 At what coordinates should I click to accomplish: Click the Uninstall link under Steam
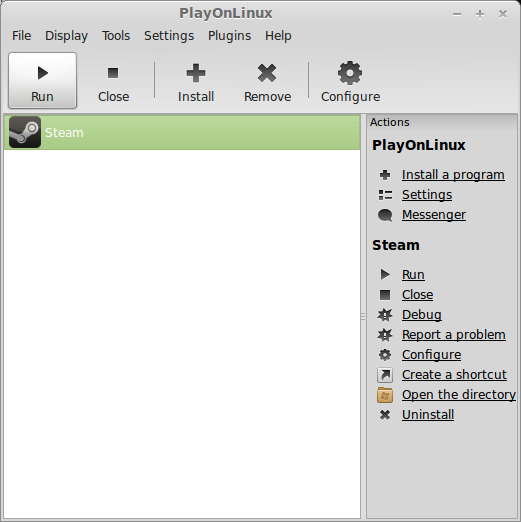(x=428, y=415)
